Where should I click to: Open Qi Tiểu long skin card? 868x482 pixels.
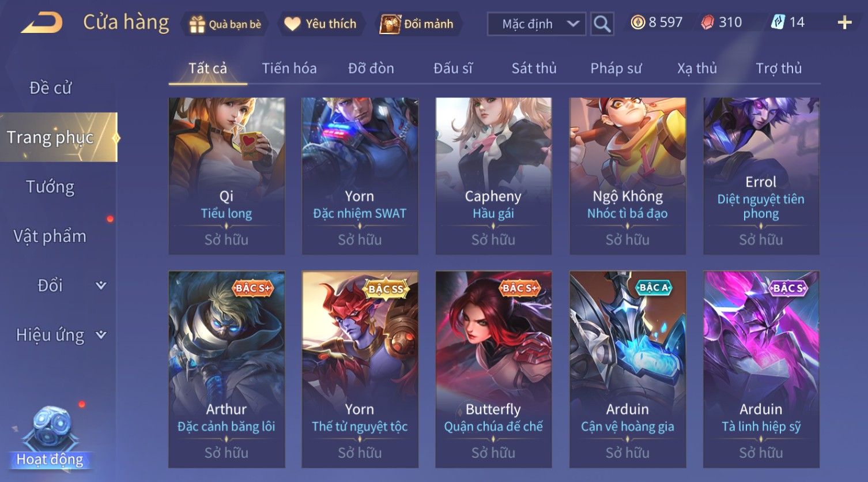coord(227,176)
